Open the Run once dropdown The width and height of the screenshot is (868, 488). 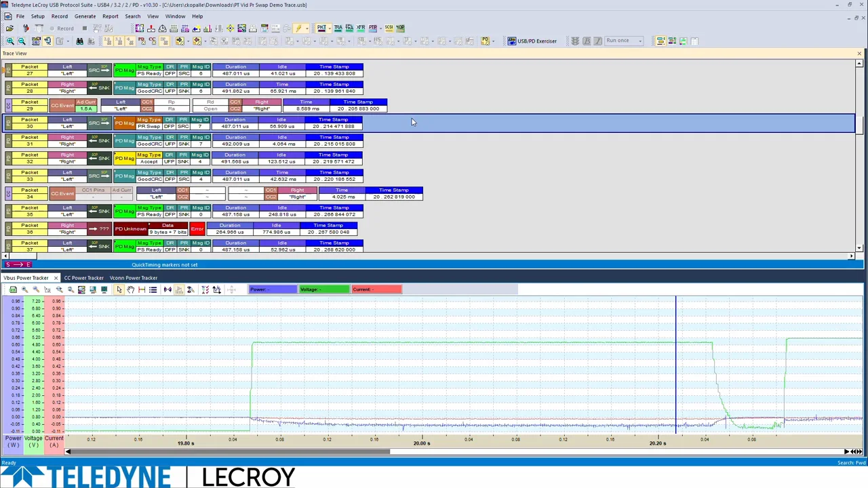pos(640,41)
